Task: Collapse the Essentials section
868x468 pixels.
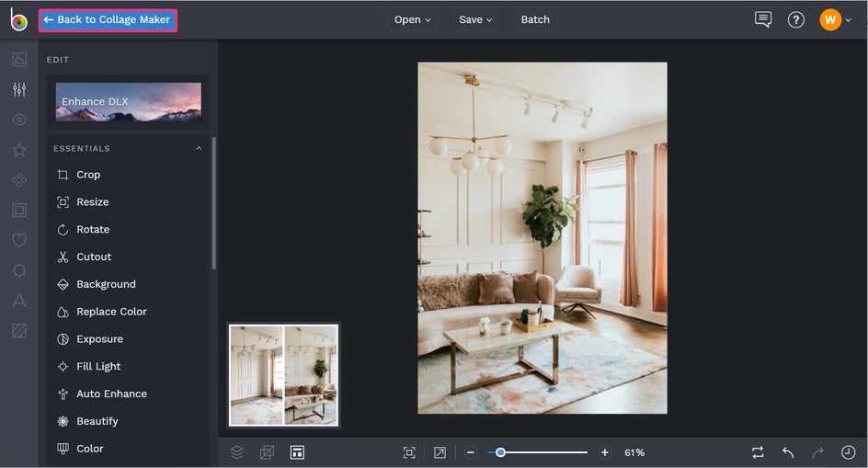Action: pos(199,148)
